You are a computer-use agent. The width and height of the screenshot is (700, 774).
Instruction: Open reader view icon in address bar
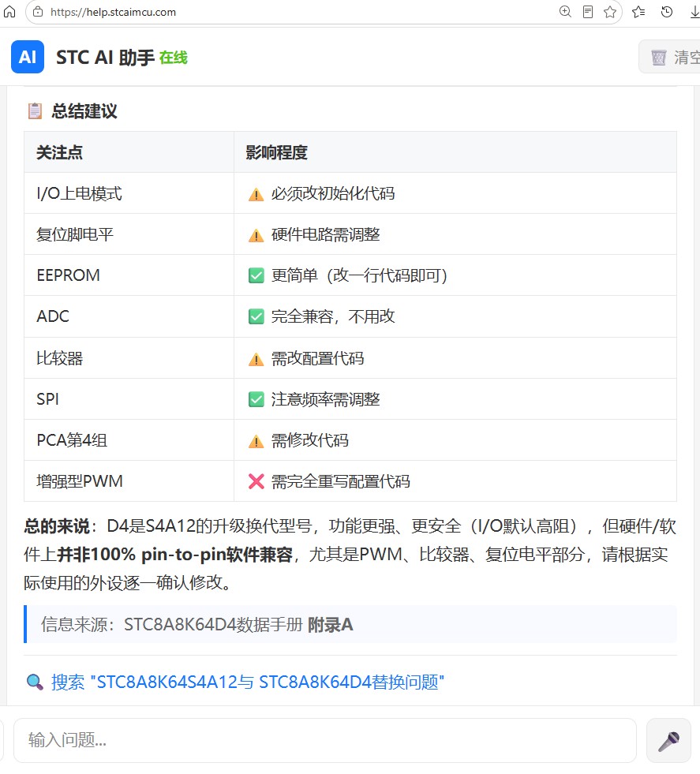click(587, 12)
